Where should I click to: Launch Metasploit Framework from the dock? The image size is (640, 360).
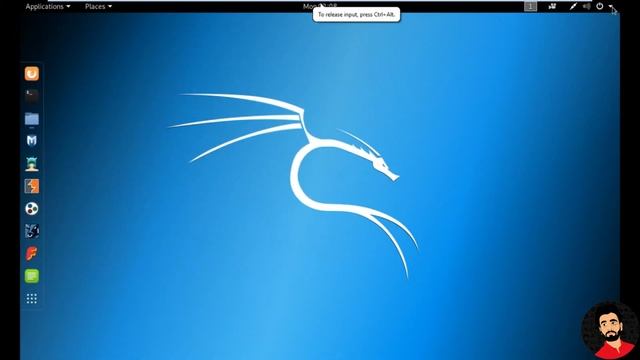click(x=31, y=141)
